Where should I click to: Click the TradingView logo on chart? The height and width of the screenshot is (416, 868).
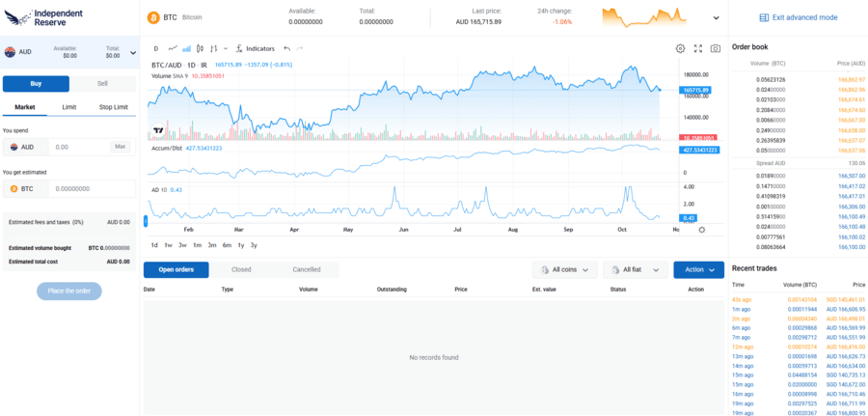158,130
